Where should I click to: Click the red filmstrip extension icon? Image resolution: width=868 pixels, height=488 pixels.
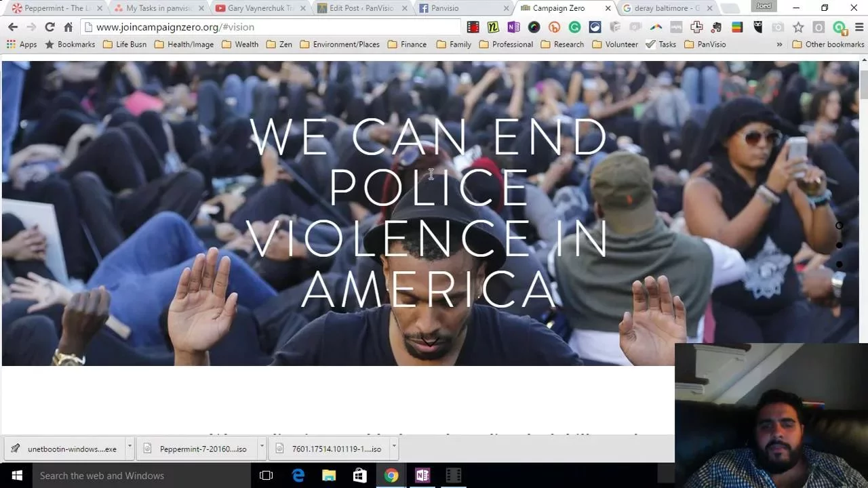[473, 27]
